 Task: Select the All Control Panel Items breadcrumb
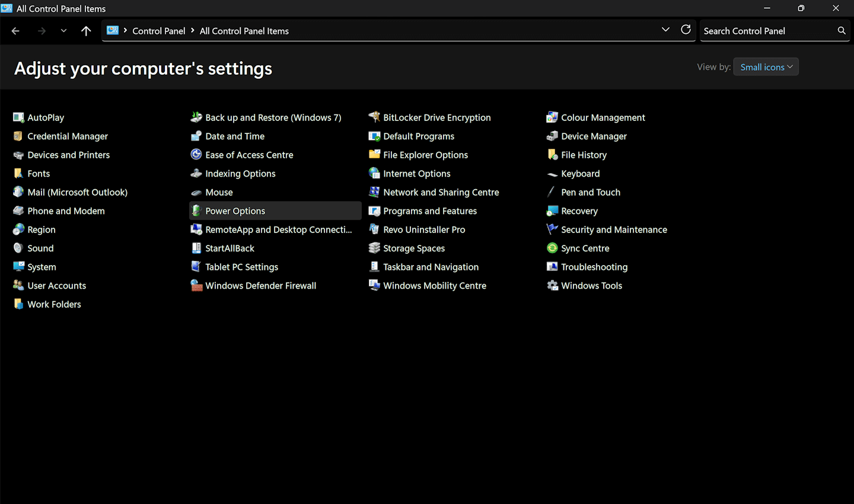coord(244,31)
